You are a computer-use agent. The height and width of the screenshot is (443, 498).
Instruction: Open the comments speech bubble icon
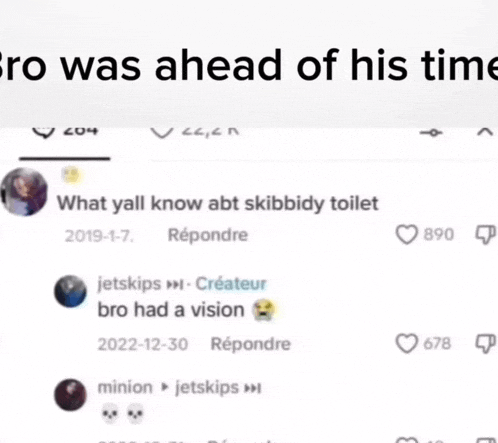coord(44,131)
